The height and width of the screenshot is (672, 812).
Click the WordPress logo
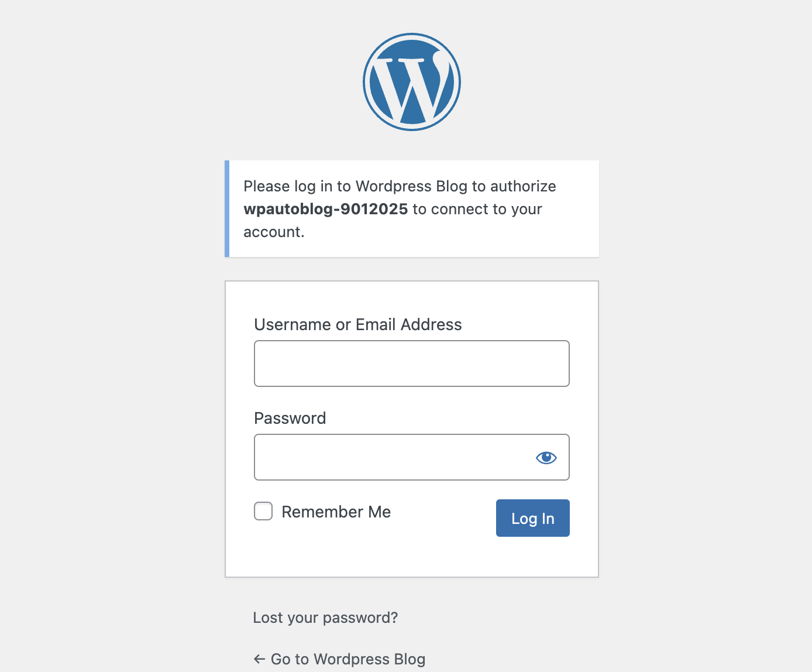pos(412,82)
